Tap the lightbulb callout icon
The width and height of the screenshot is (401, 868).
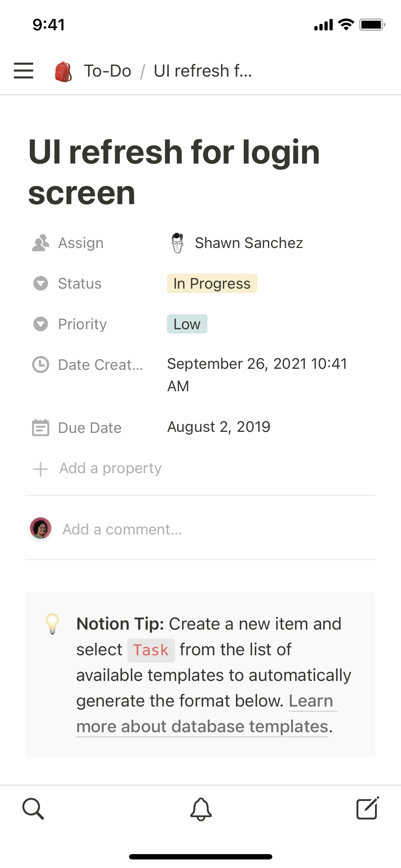[x=52, y=624]
